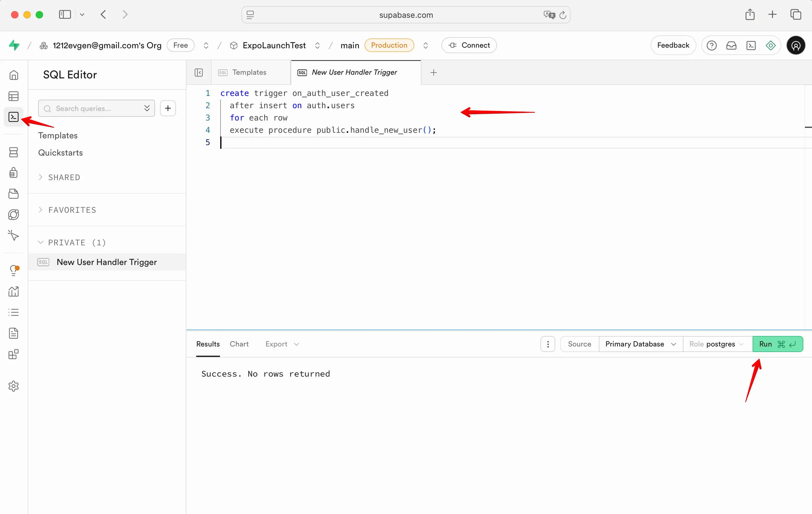Open the Database sidebar icon
The image size is (812, 514).
pos(14,152)
